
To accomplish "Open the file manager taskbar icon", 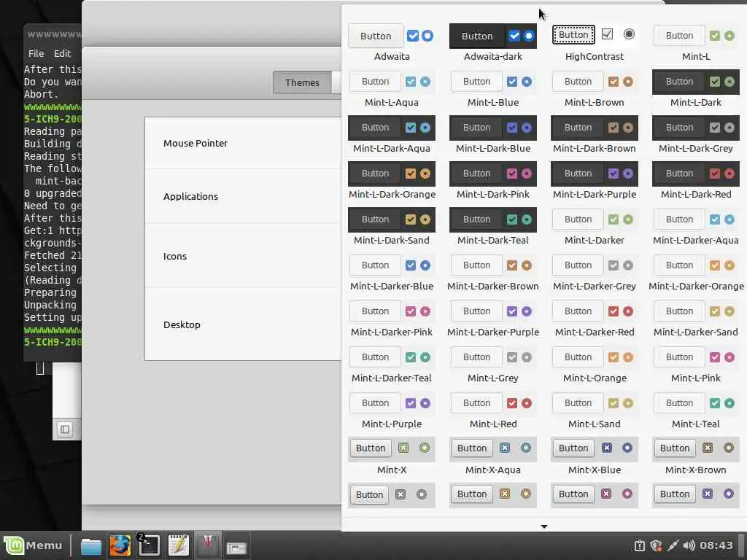I will 90,545.
